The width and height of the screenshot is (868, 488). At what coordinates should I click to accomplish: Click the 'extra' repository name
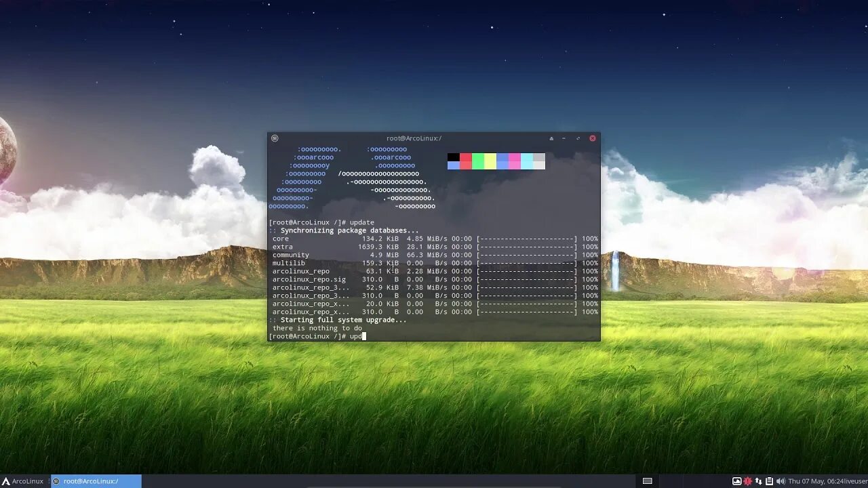point(283,247)
